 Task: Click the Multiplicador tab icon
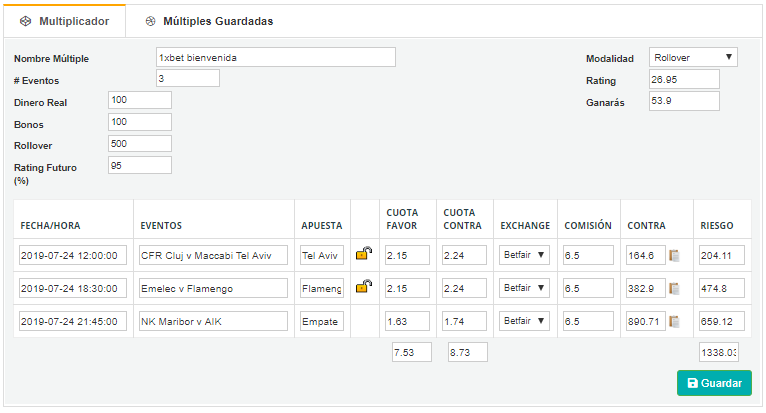[x=25, y=21]
